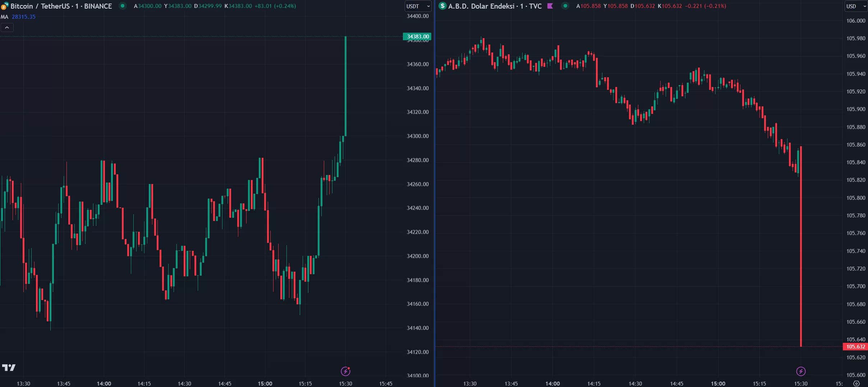Open chart settings hexagon gear icon
868x387 pixels.
coord(856,383)
